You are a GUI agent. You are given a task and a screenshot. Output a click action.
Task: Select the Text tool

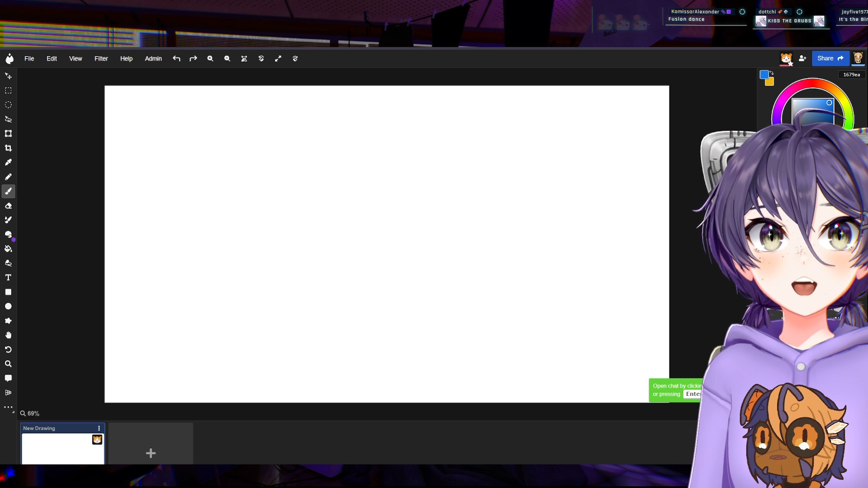[8, 277]
